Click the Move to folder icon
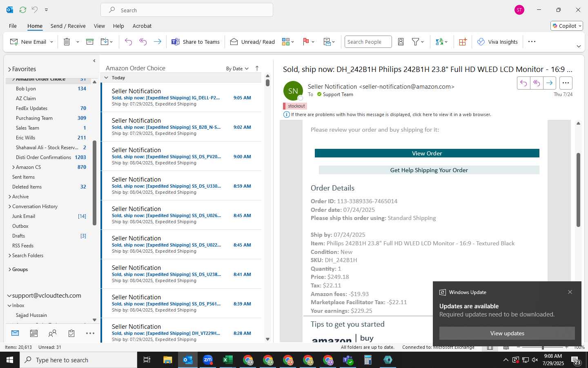 coord(105,42)
